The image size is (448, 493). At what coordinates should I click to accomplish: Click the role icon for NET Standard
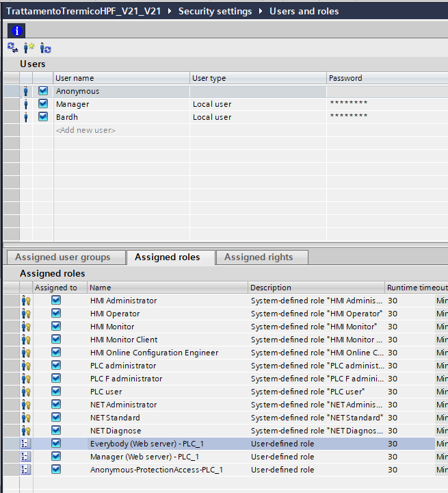click(26, 418)
